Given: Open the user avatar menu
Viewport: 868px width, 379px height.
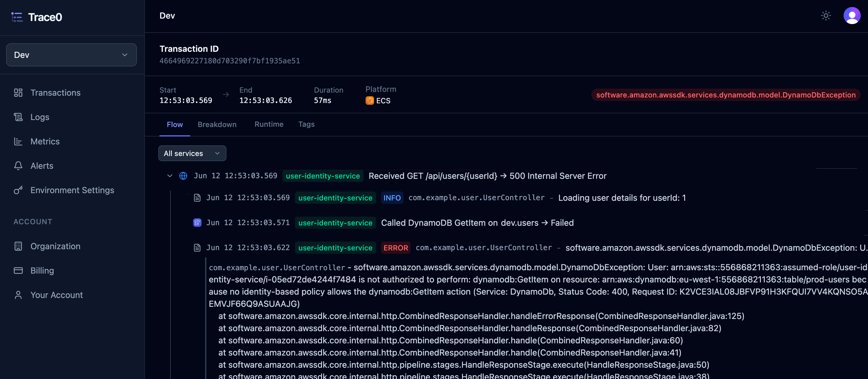Looking at the screenshot, I should pyautogui.click(x=852, y=16).
